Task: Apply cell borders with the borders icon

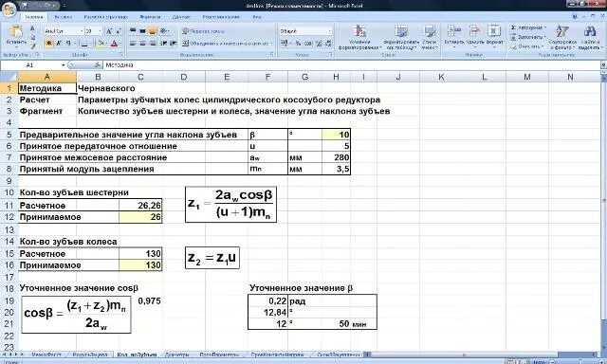Action: click(x=84, y=44)
